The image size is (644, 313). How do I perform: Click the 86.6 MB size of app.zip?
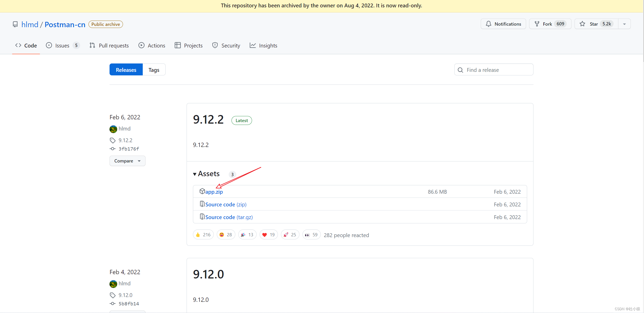437,192
